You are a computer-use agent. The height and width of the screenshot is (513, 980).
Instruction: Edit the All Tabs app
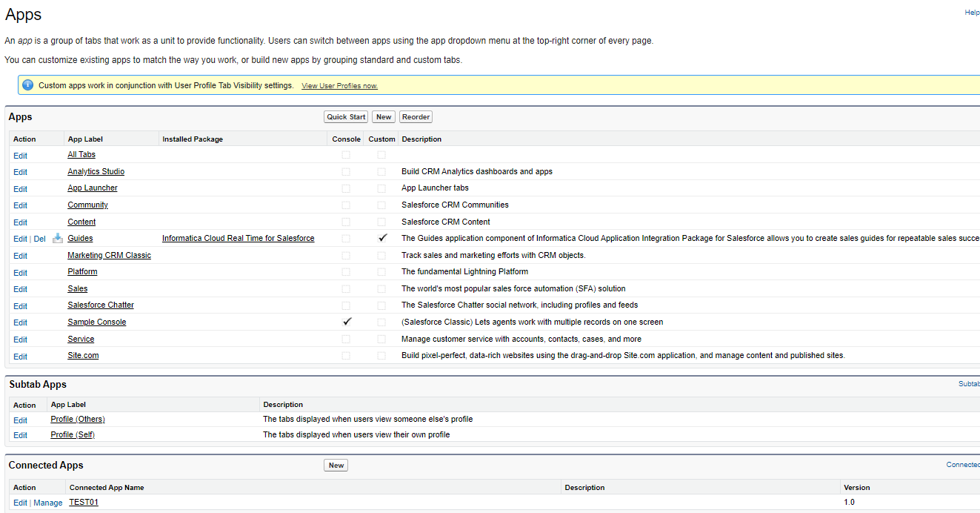[x=20, y=156]
